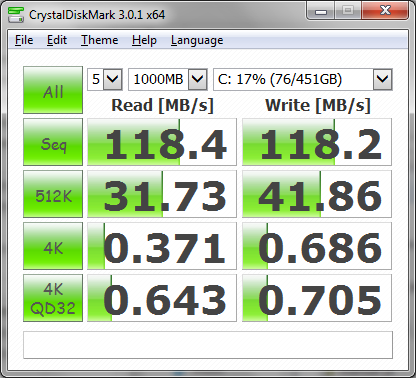Screen dimensions: 416x378
Task: Open the drive selection dropdown C: 17%
Action: pos(303,79)
